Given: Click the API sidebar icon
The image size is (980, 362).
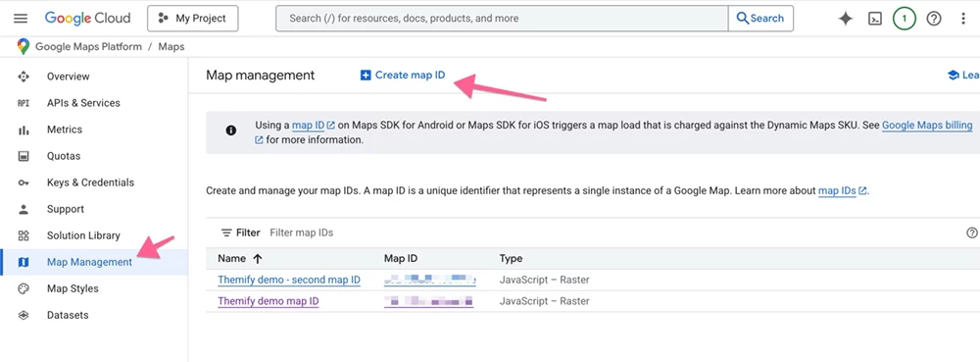Looking at the screenshot, I should pos(24,103).
